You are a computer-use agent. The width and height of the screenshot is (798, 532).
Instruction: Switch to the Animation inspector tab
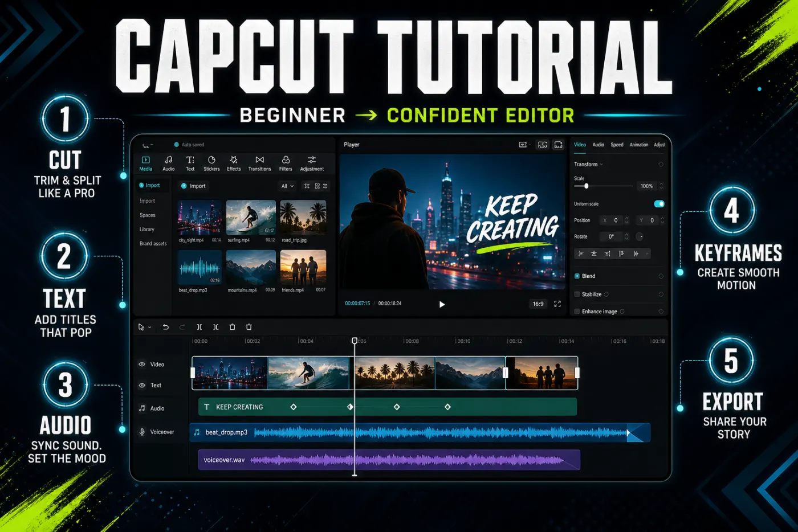639,145
